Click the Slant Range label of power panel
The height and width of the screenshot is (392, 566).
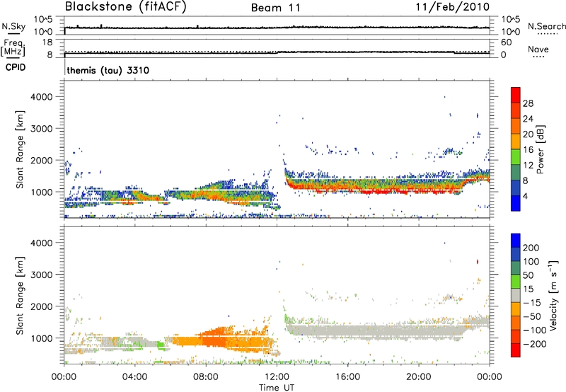[20, 149]
